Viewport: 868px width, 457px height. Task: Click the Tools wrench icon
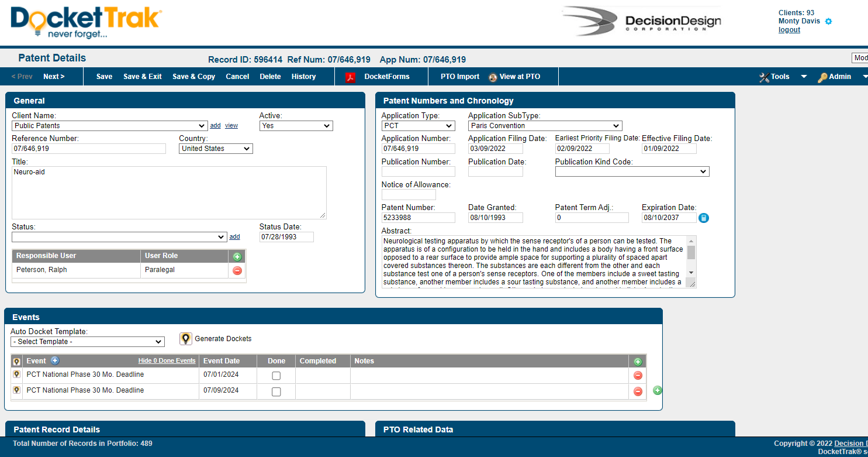[765, 76]
